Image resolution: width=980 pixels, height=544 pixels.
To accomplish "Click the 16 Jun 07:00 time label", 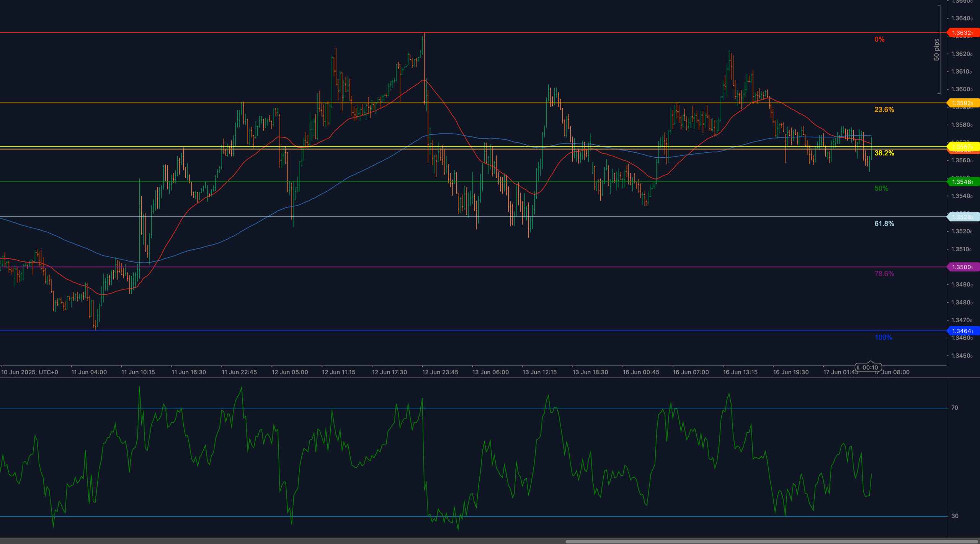I will [x=691, y=372].
